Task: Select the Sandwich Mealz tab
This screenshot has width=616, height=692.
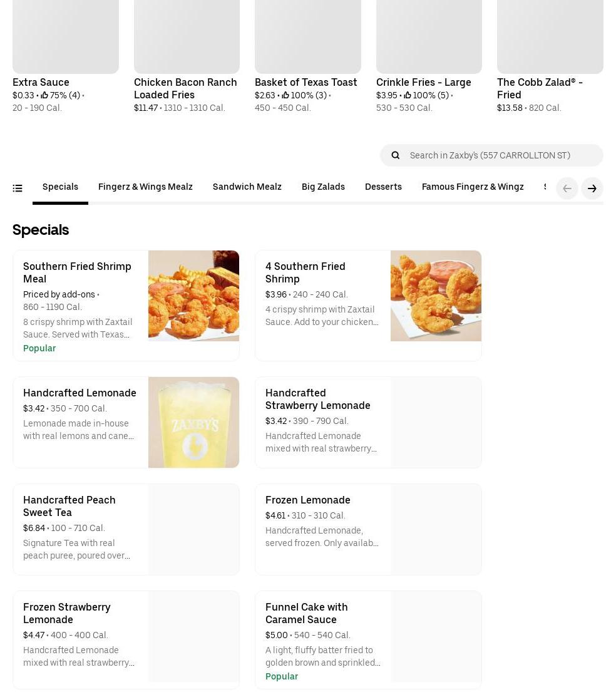Action: pos(247,187)
